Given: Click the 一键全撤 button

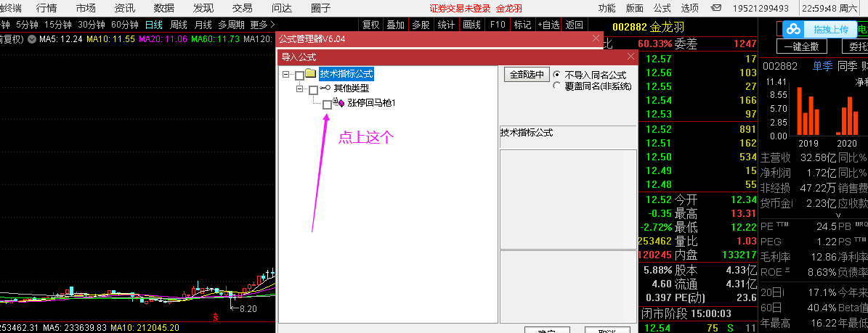Looking at the screenshot, I should point(801,47).
